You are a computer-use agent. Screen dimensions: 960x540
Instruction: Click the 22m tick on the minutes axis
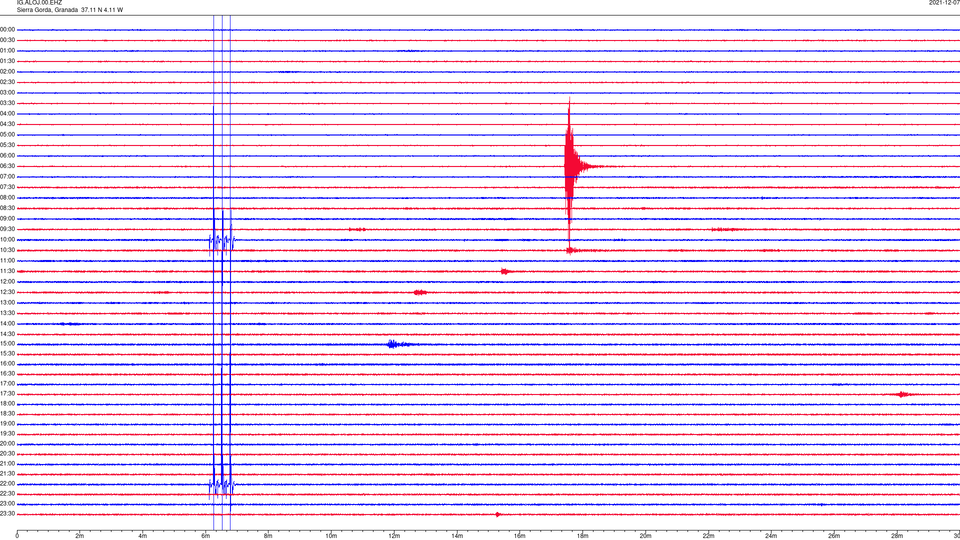(x=708, y=536)
